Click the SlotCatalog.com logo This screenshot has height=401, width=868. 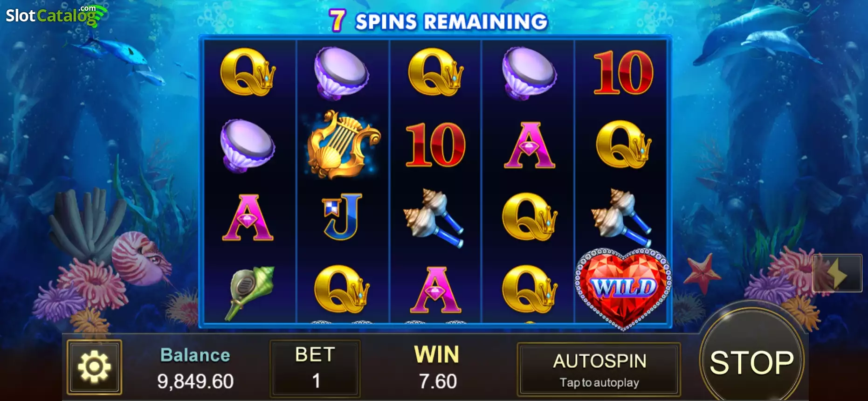[x=56, y=15]
